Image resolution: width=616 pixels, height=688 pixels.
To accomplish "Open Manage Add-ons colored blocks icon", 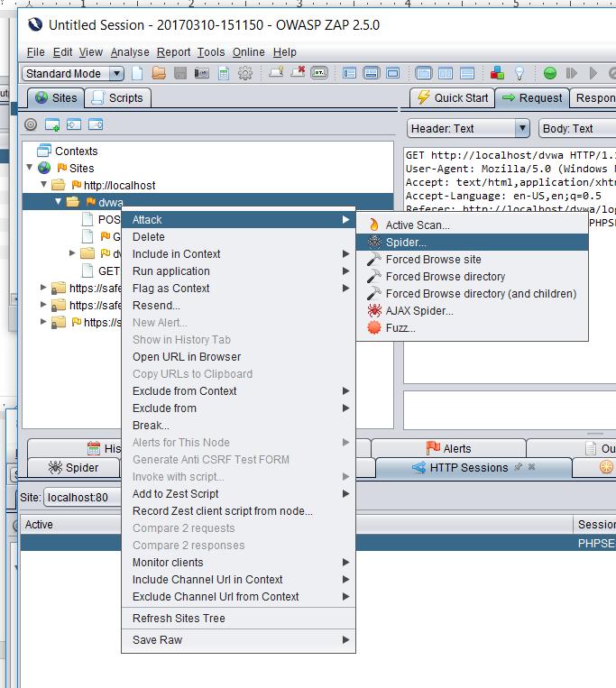I will click(x=497, y=73).
